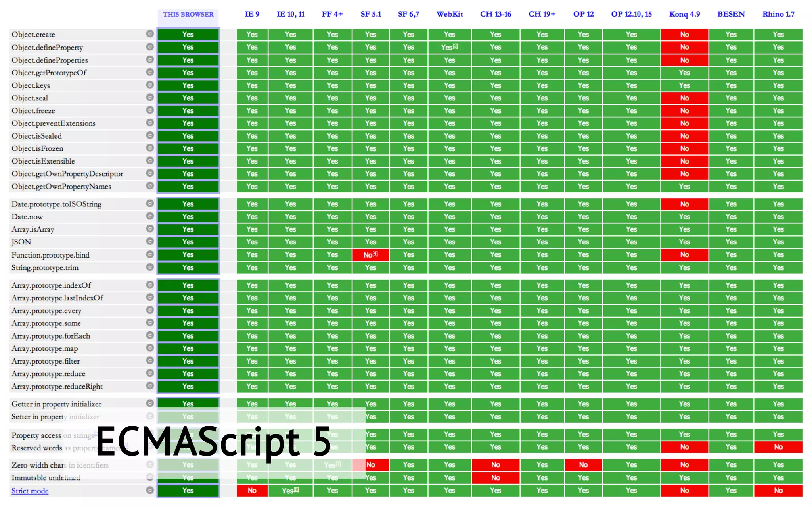The image size is (812, 508).
Task: Click the 'c' icon beside Object.seal
Action: coord(150,98)
